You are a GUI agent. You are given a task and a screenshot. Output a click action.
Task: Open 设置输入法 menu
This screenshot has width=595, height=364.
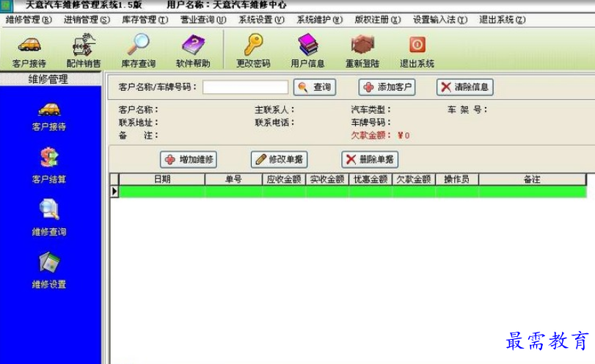tap(440, 20)
